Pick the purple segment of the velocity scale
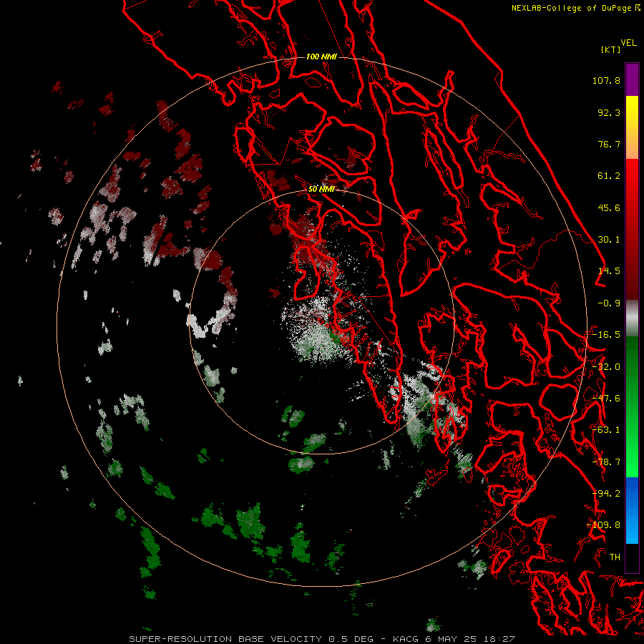This screenshot has height=644, width=644. [632, 79]
